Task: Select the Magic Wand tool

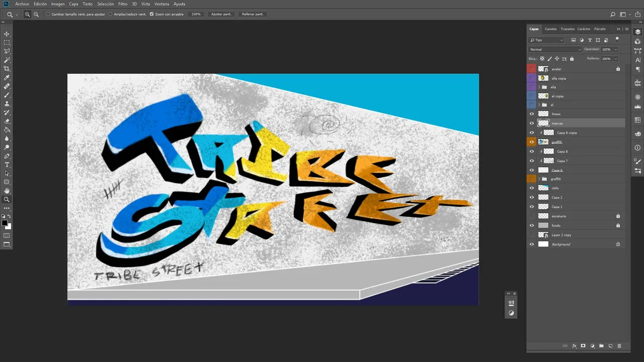Action: 7,60
